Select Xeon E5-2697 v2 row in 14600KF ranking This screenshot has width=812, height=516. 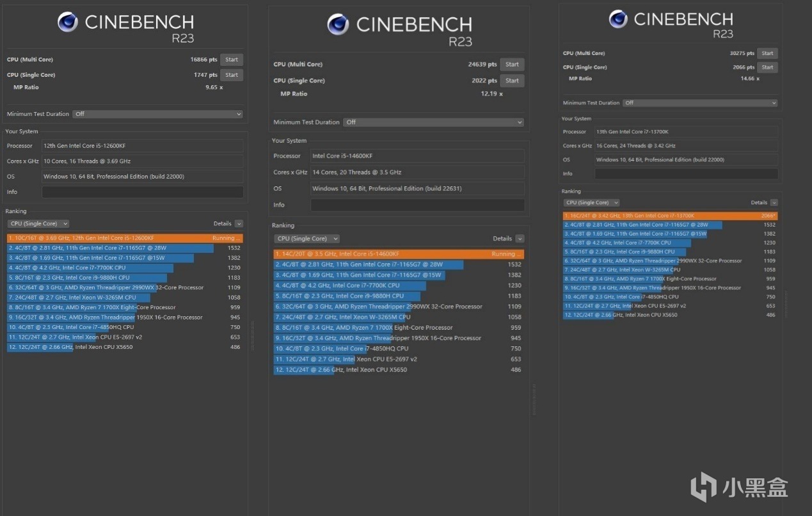pyautogui.click(x=399, y=359)
